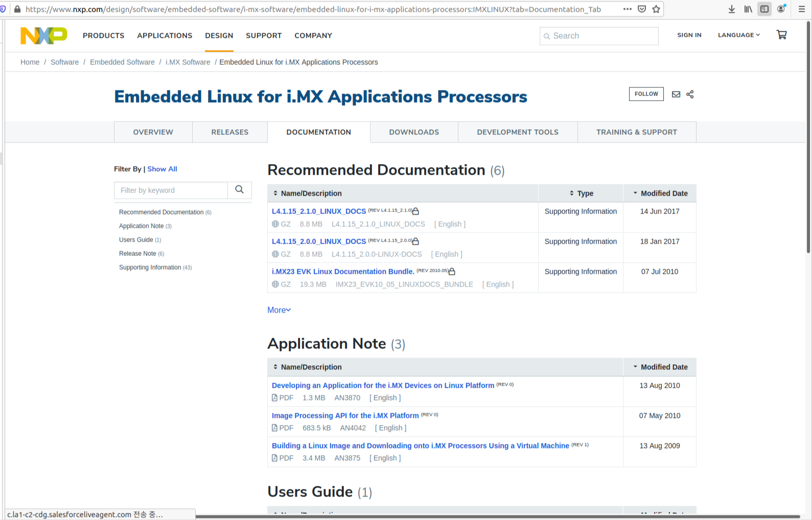Go to i.MX Software breadcrumb
The height and width of the screenshot is (520, 812).
coord(188,62)
